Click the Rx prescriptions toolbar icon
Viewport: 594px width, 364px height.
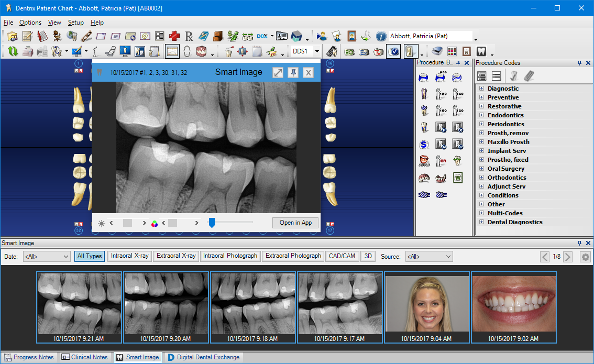189,36
